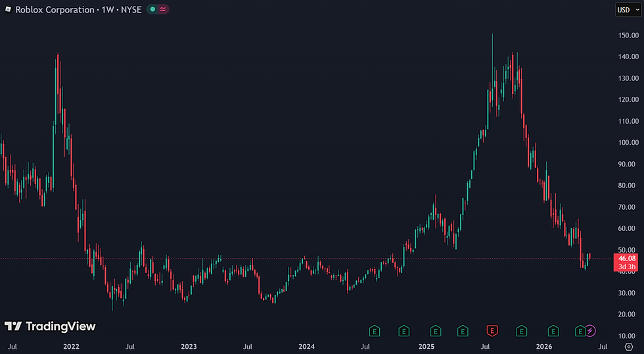Open green earnings marker immediately right of red one

click(522, 330)
